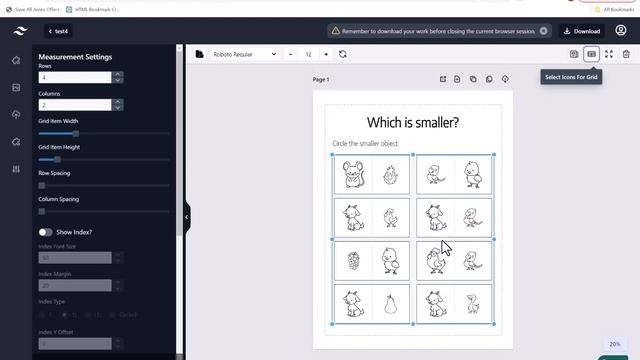
Task: Click the trash delete icon in the toolbar
Action: tap(626, 54)
